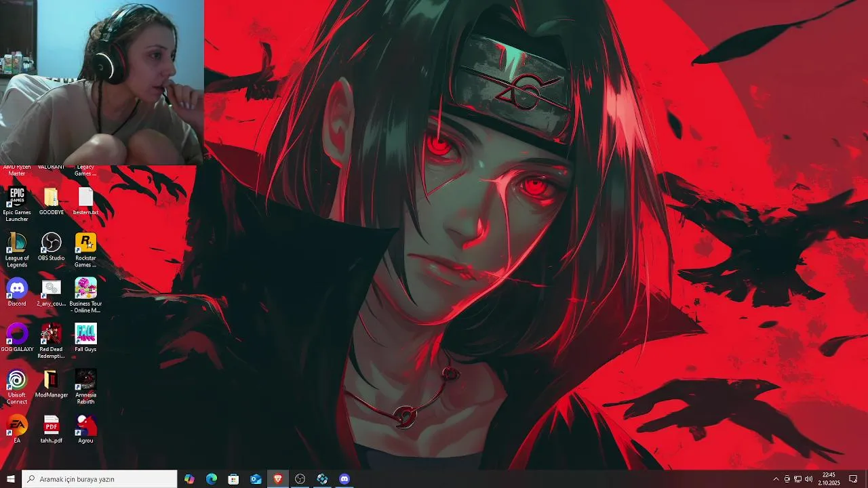Open the volume control tray icon

[x=808, y=479]
